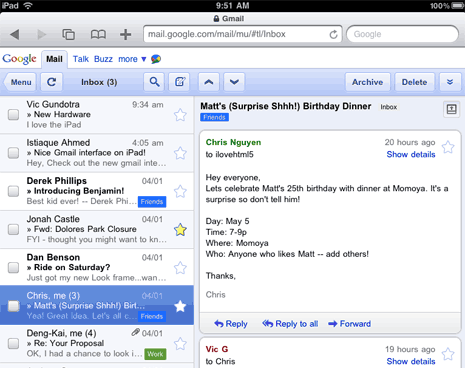
Task: Click the Google search field in Safari
Action: tap(402, 34)
